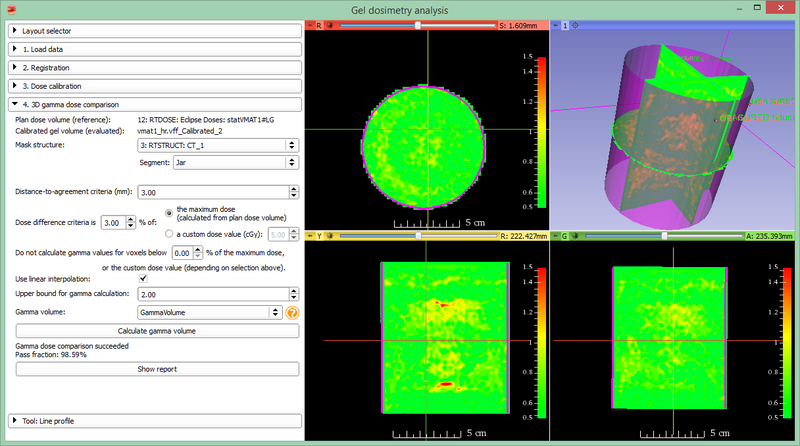Click the pin icon in the green slice view
The width and height of the screenshot is (800, 446).
coord(556,237)
